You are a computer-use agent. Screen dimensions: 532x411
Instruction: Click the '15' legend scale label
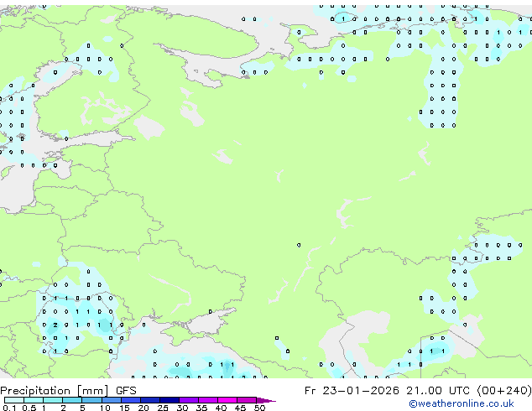(124, 408)
